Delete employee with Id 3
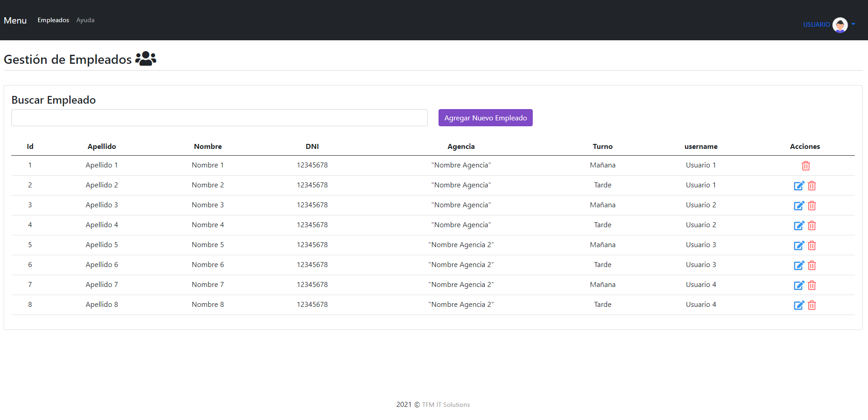The height and width of the screenshot is (420, 868). tap(811, 205)
